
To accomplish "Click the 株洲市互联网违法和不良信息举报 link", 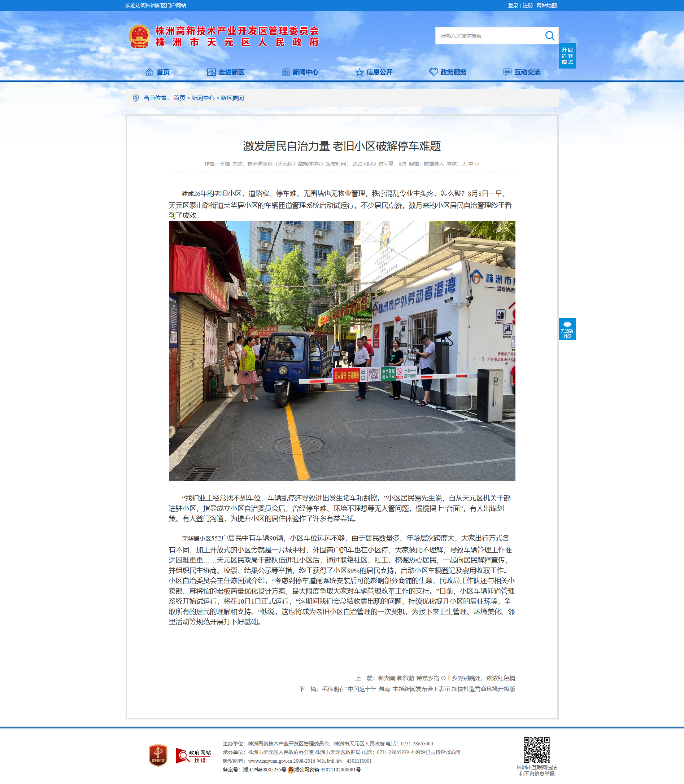I will (536, 770).
